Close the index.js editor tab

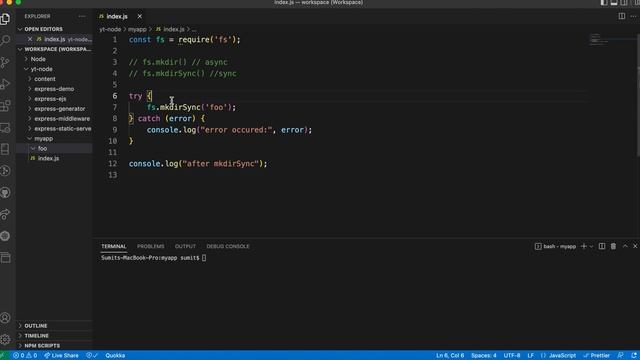click(x=140, y=16)
